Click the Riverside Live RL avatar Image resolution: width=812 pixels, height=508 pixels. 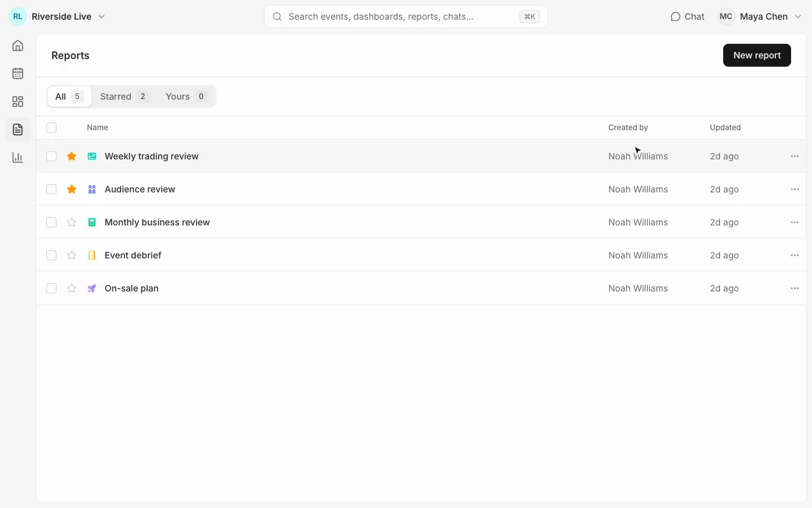(18, 17)
